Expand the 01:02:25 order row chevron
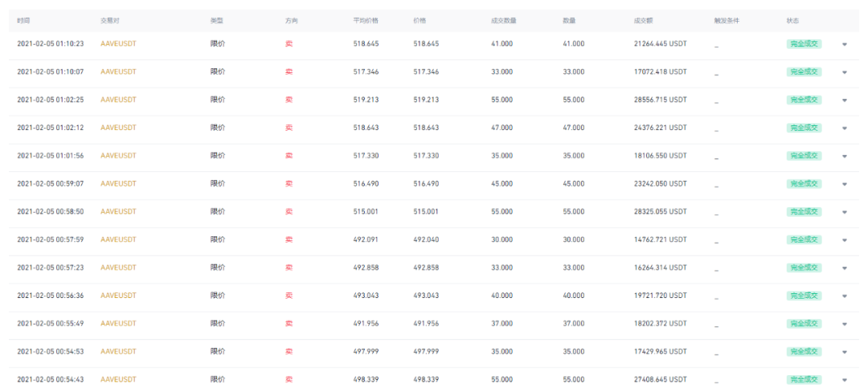This screenshot has width=868, height=388. [844, 100]
